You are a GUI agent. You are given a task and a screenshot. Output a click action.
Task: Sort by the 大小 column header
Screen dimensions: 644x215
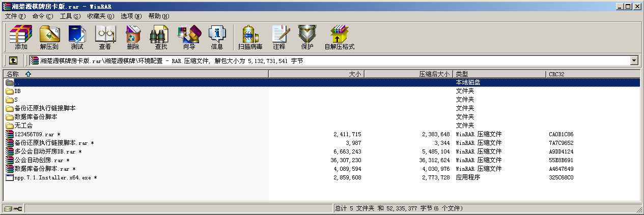coord(316,74)
